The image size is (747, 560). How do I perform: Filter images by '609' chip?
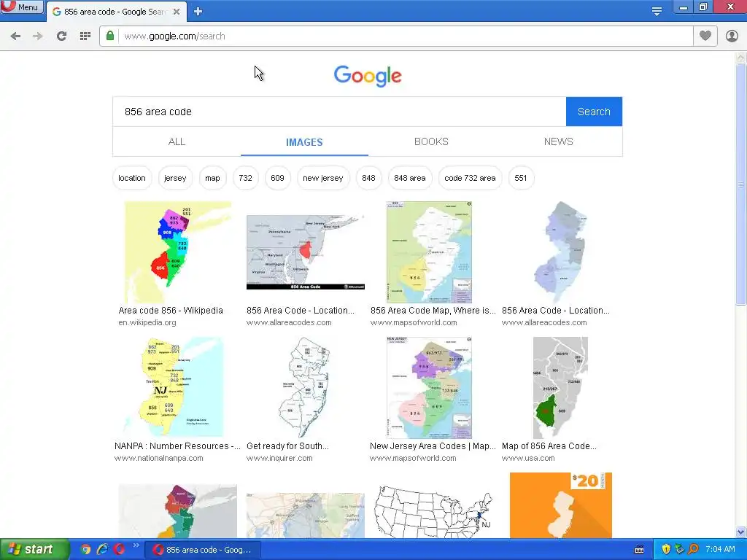point(277,178)
